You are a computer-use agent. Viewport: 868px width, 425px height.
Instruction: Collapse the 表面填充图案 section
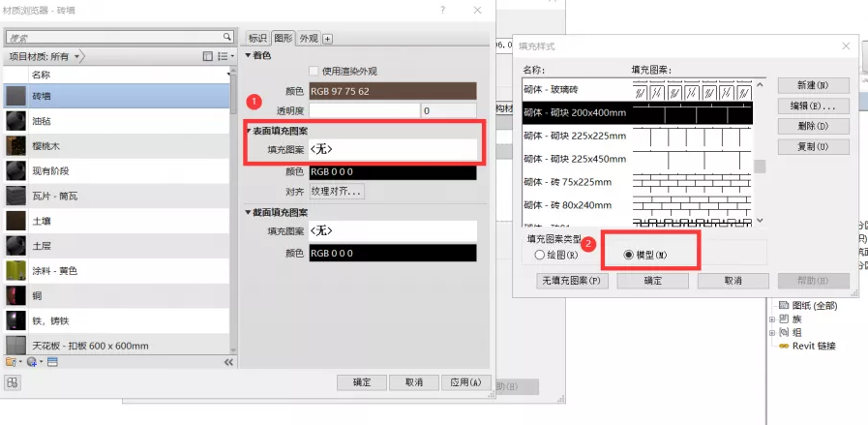coord(249,131)
